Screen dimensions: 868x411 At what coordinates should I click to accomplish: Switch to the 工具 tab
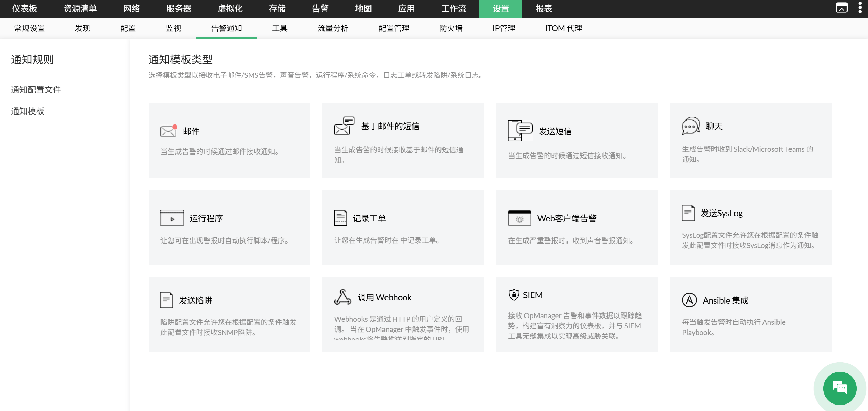pos(280,28)
